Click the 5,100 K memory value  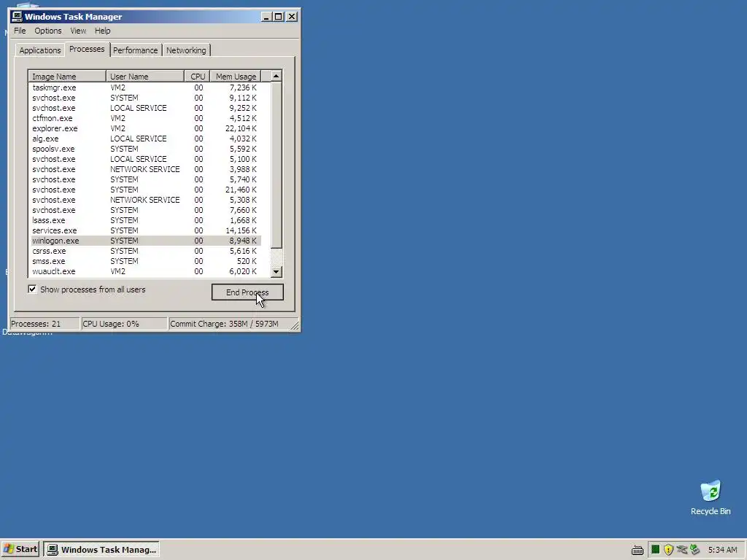243,159
